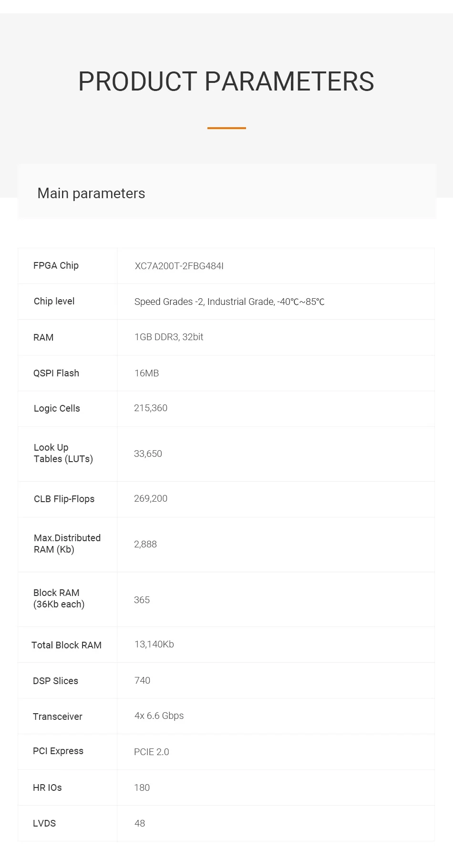This screenshot has height=868, width=453.
Task: Click the Transceiver 4x 6.6 Gbps value
Action: coord(159,716)
